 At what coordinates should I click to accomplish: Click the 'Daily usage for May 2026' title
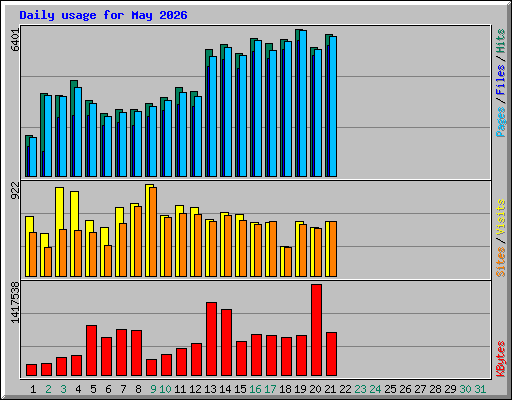coord(103,15)
